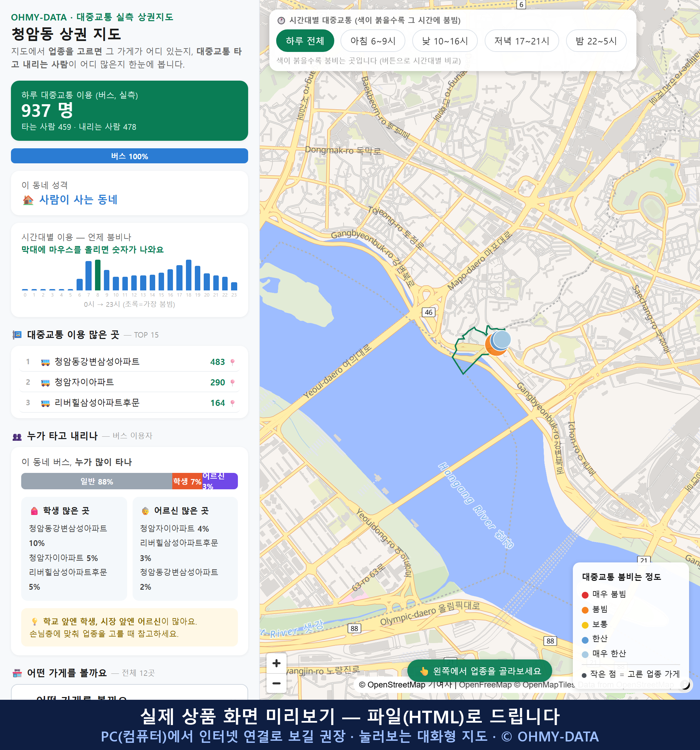
Task: Click the icon beside 대중교통 이용 많은 곳
Action: (x=17, y=335)
